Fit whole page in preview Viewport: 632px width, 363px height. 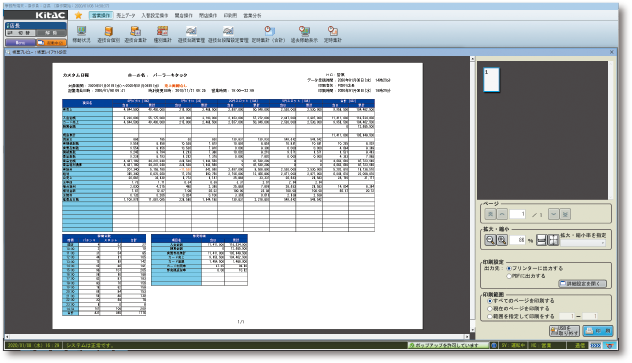coord(553,240)
